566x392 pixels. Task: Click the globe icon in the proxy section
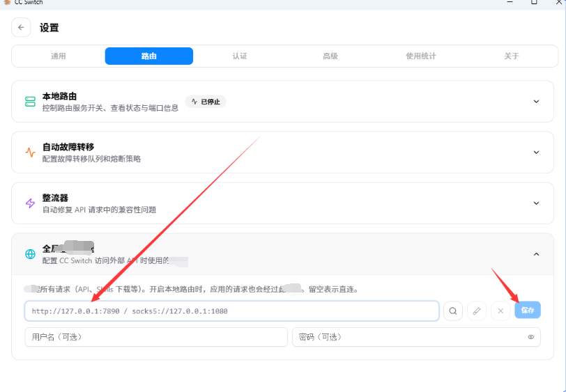click(31, 254)
